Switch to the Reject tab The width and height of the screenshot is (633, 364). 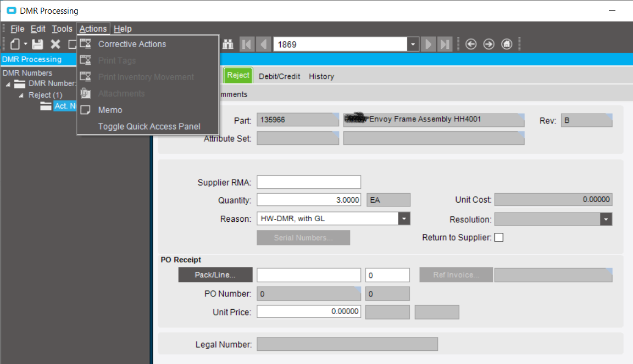[x=238, y=75]
